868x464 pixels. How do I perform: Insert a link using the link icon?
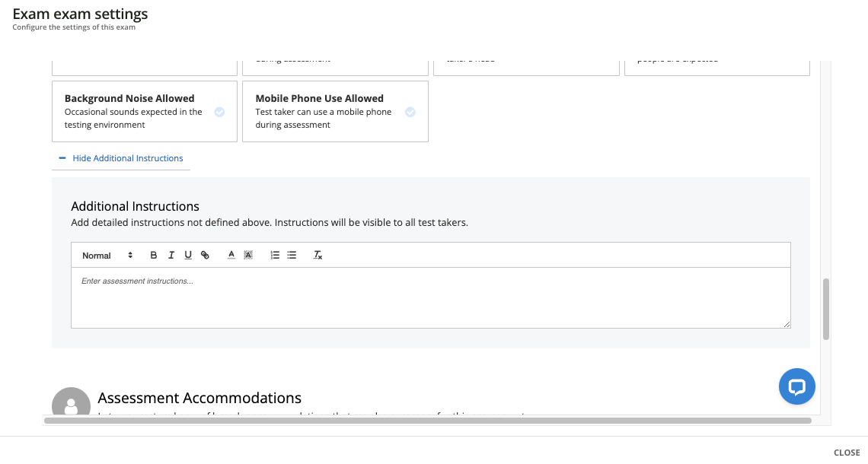[x=205, y=256]
